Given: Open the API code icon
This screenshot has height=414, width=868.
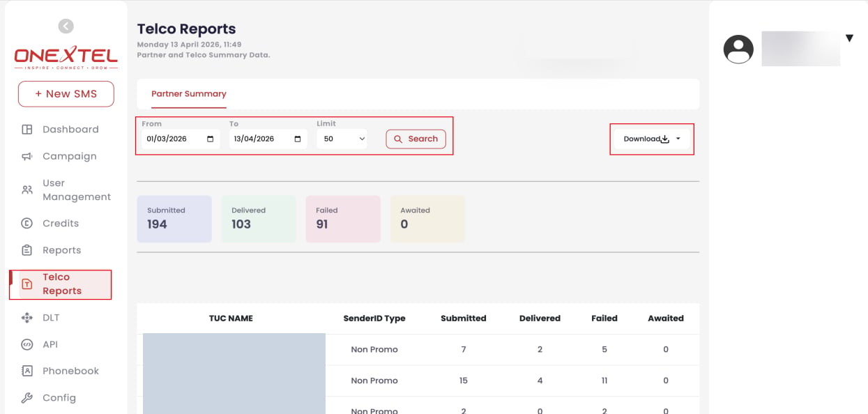Looking at the screenshot, I should click(27, 344).
